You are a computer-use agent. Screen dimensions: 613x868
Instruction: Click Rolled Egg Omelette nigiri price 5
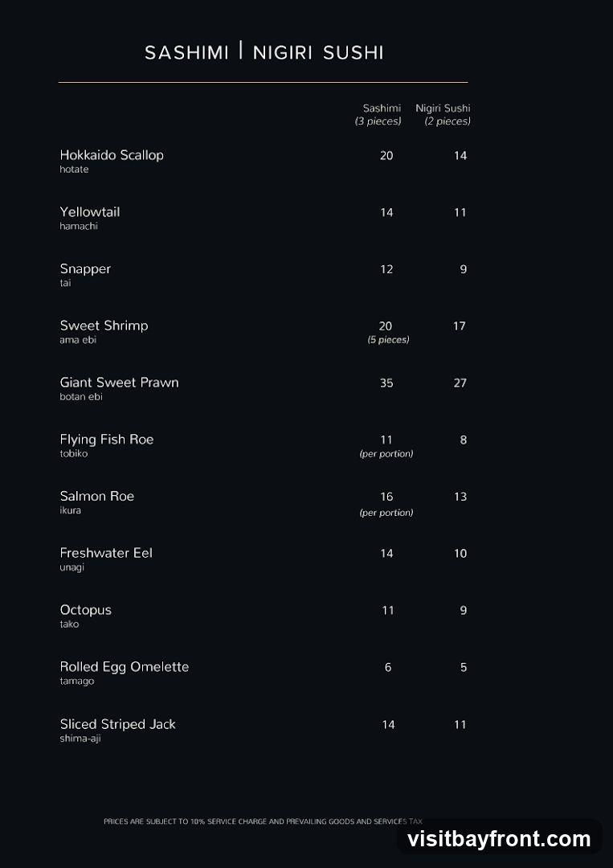pos(464,667)
